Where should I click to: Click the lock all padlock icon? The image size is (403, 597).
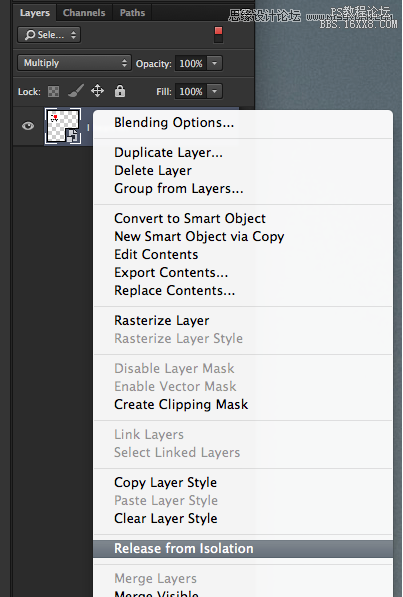pos(120,91)
